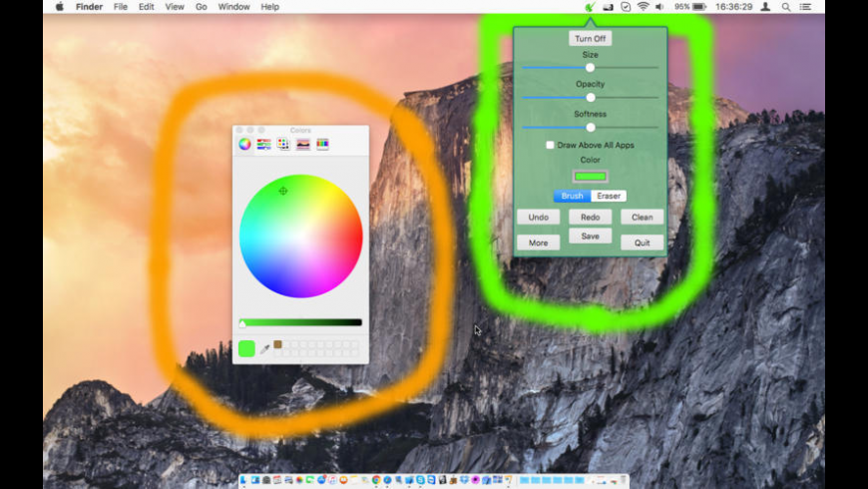This screenshot has height=489, width=868.
Task: Click the More button
Action: pyautogui.click(x=538, y=243)
